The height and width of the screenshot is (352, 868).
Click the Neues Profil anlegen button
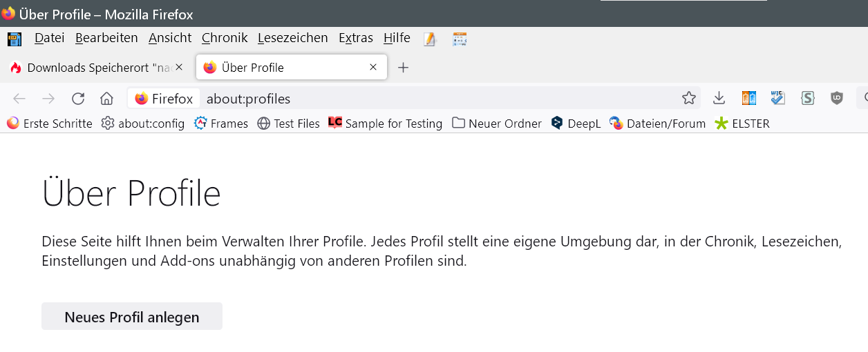132,317
